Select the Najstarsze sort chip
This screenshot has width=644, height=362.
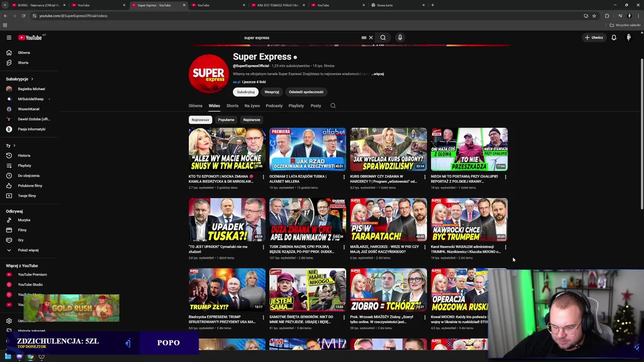(252, 120)
